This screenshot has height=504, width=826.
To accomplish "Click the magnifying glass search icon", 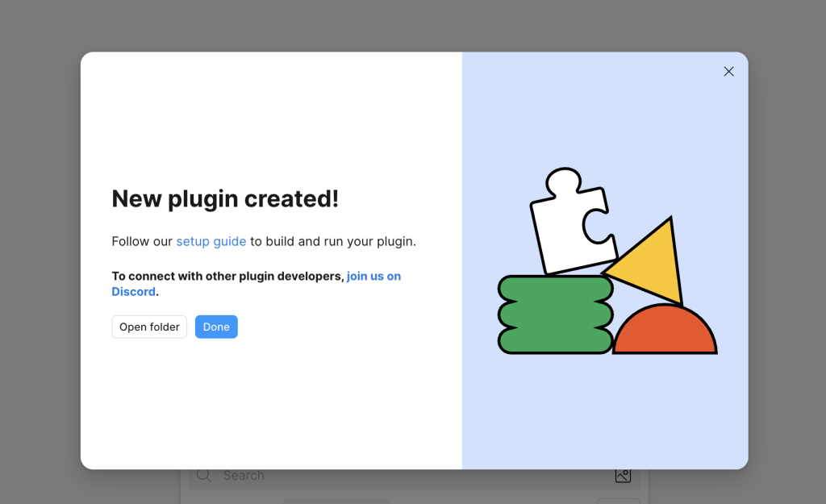I will [203, 476].
